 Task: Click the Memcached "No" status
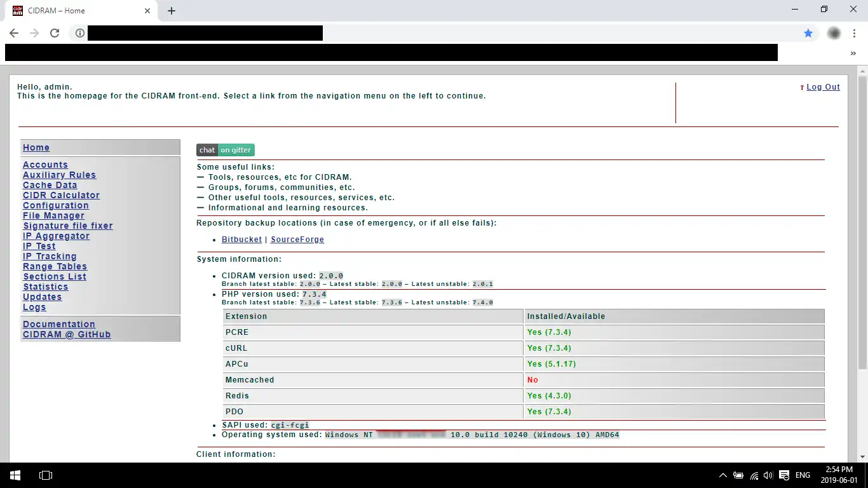(532, 380)
